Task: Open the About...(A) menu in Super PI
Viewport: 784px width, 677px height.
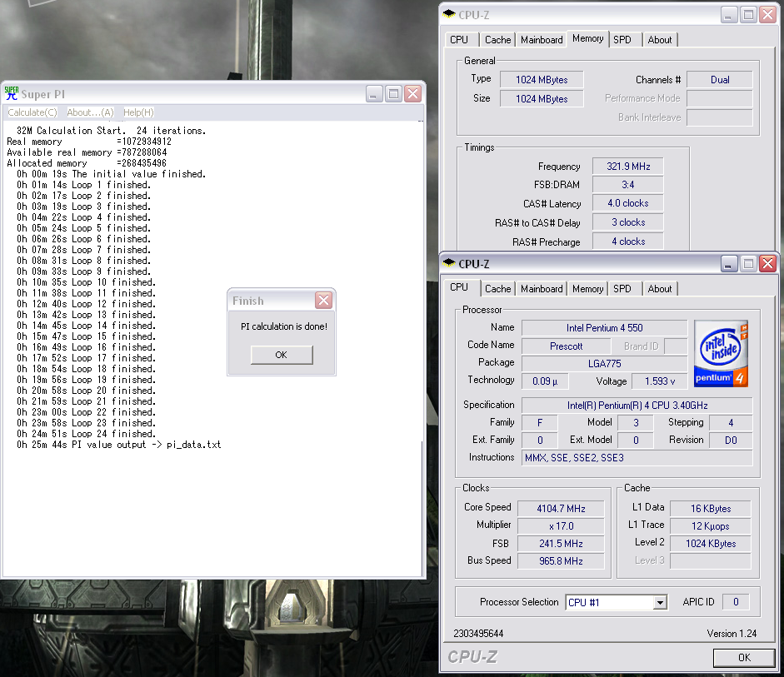Action: click(x=91, y=112)
